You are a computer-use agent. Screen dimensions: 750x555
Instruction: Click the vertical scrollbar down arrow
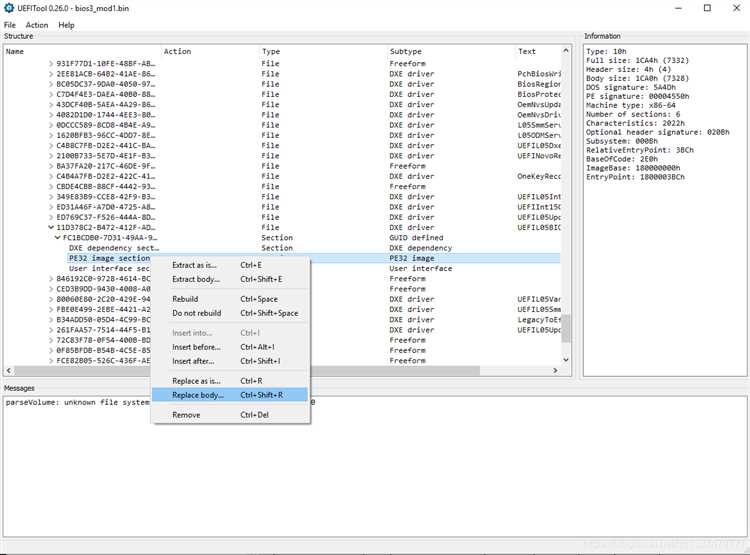click(566, 360)
